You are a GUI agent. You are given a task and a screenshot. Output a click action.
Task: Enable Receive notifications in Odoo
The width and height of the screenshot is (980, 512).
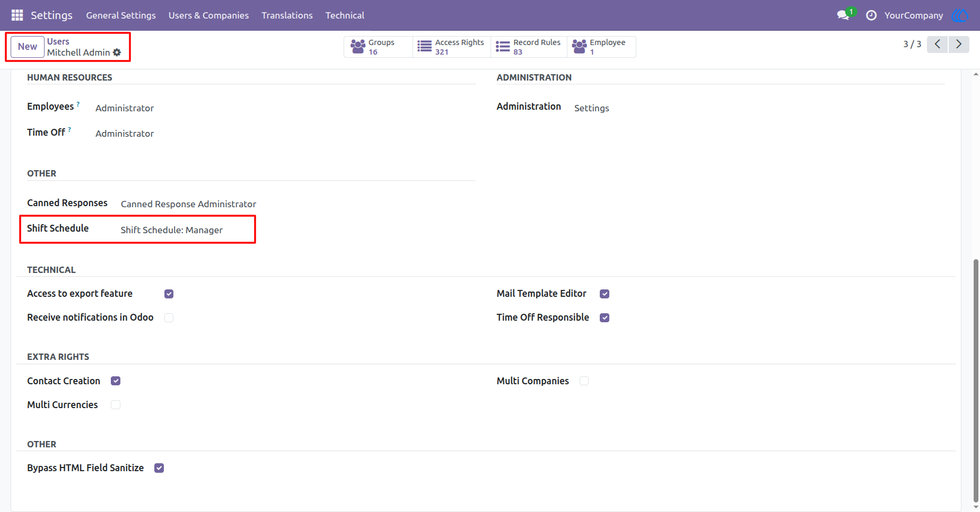tap(169, 317)
